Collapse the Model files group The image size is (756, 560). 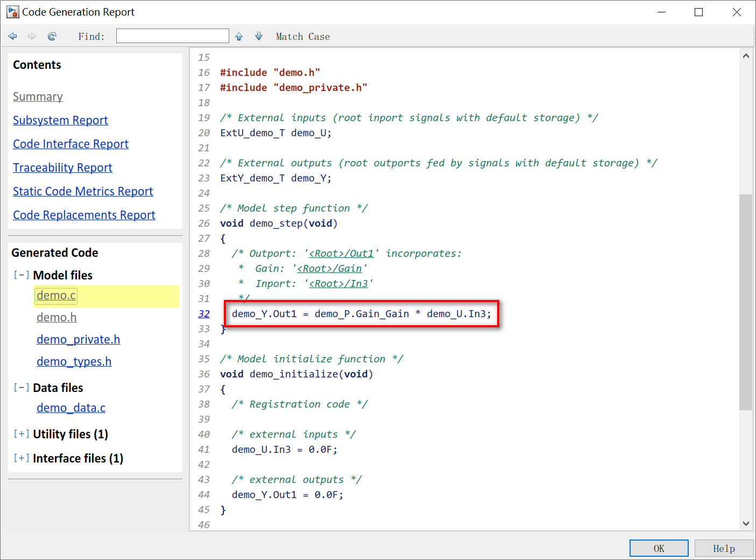click(22, 275)
